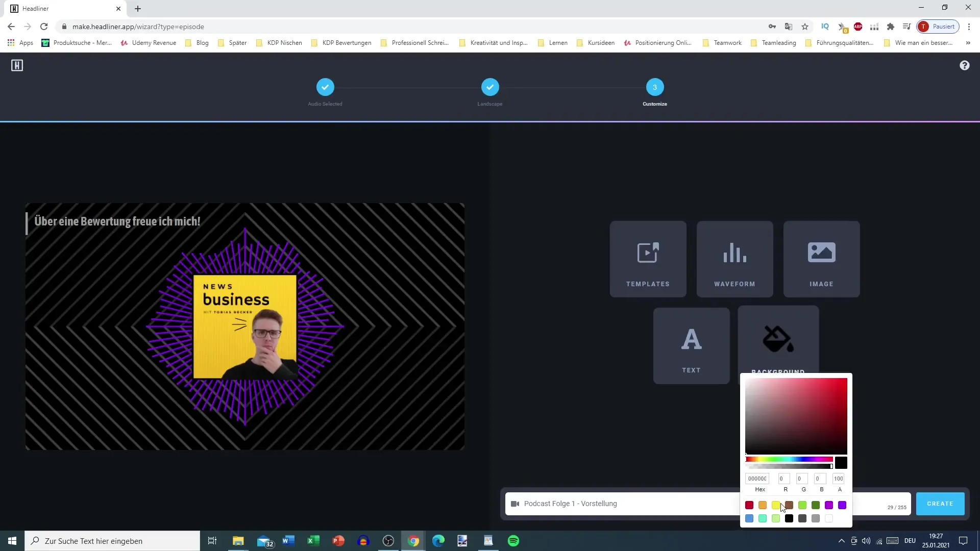Click the Background paint bucket tile

point(778,340)
